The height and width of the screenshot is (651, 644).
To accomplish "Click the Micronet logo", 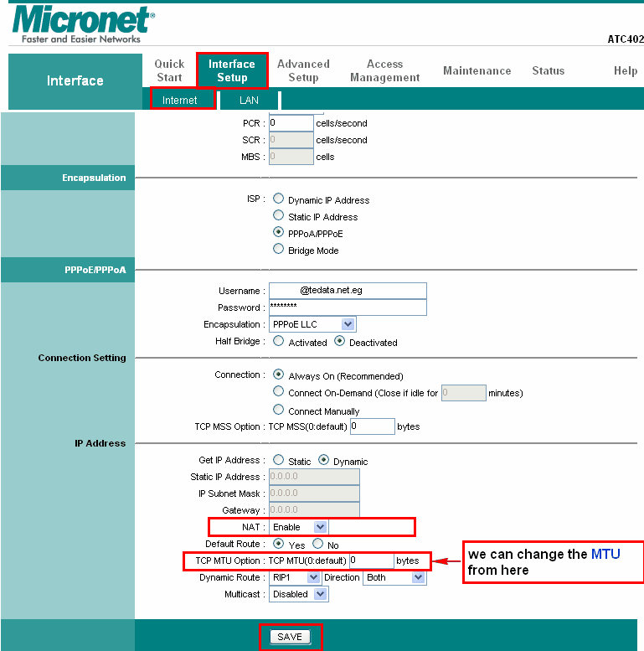I will pos(84,24).
